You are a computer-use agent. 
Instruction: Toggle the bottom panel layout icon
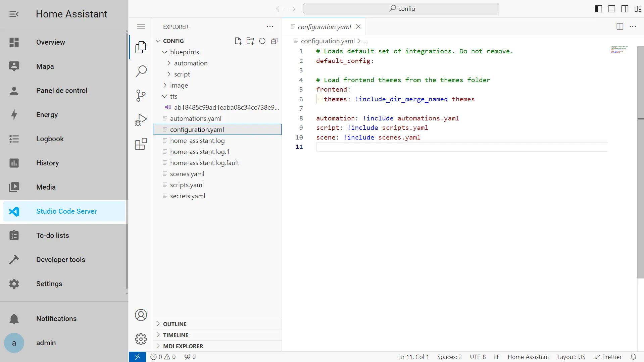pos(611,9)
